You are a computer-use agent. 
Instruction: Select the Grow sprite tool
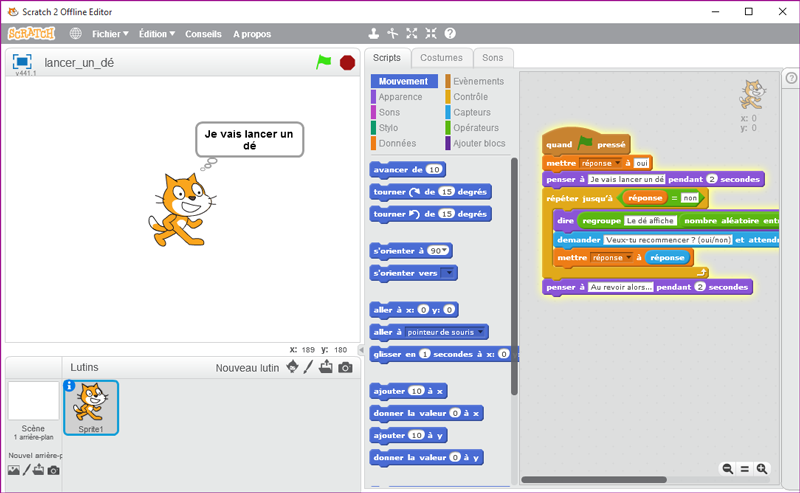(x=412, y=34)
